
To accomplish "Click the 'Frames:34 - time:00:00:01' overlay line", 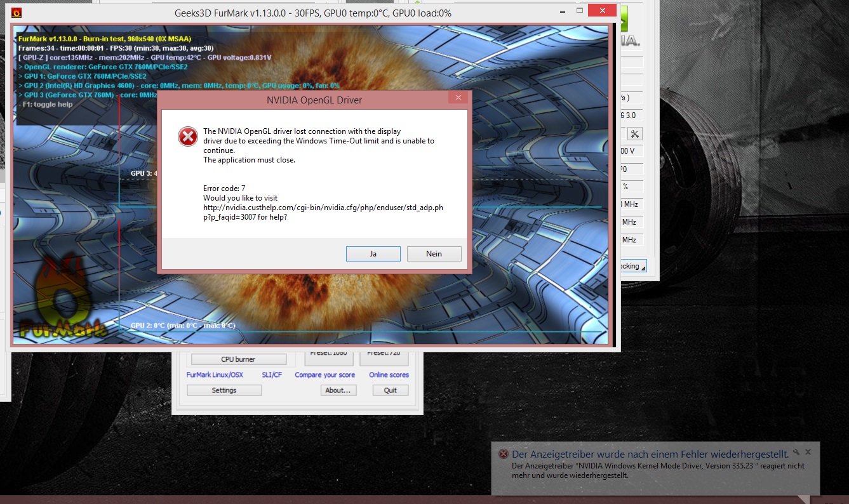I will coord(116,48).
